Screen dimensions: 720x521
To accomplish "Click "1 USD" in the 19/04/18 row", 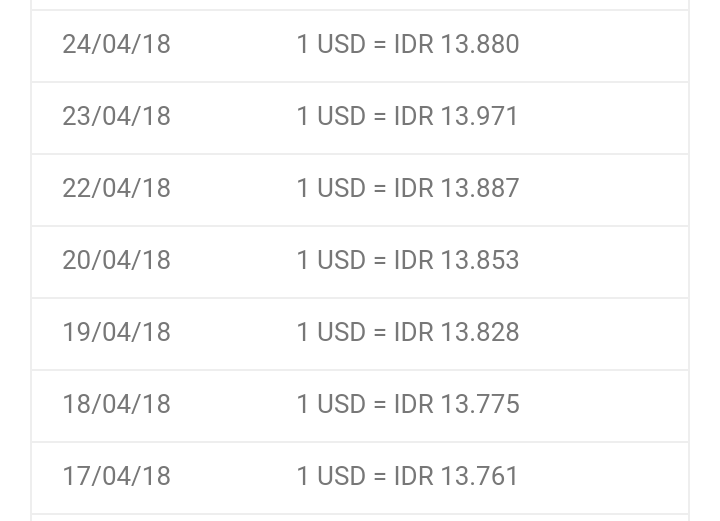I will 331,332.
